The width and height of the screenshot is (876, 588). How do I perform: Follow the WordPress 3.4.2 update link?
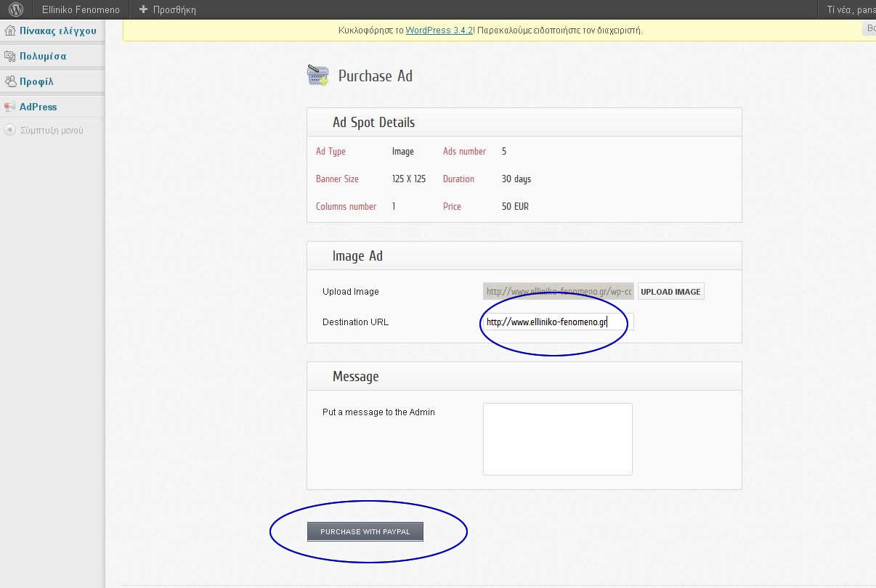coord(439,30)
